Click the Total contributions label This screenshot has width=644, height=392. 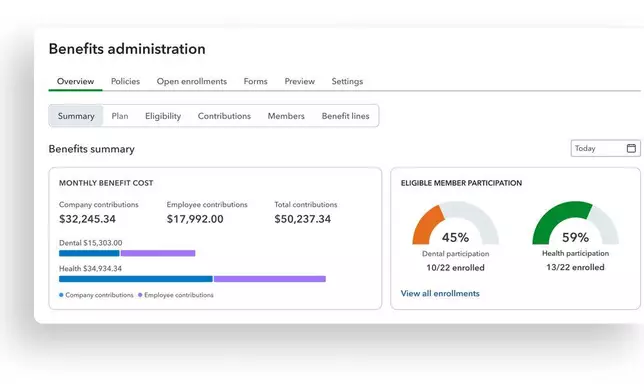pos(306,205)
